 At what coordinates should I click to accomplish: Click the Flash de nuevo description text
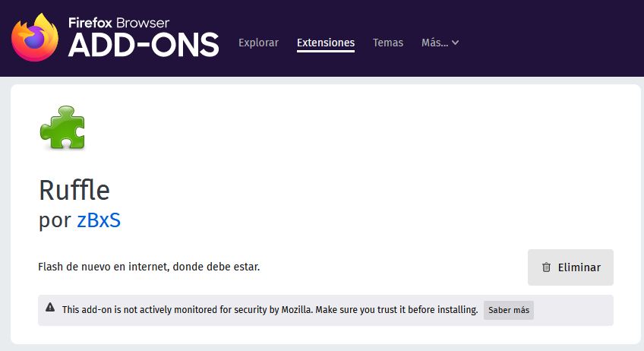[149, 267]
